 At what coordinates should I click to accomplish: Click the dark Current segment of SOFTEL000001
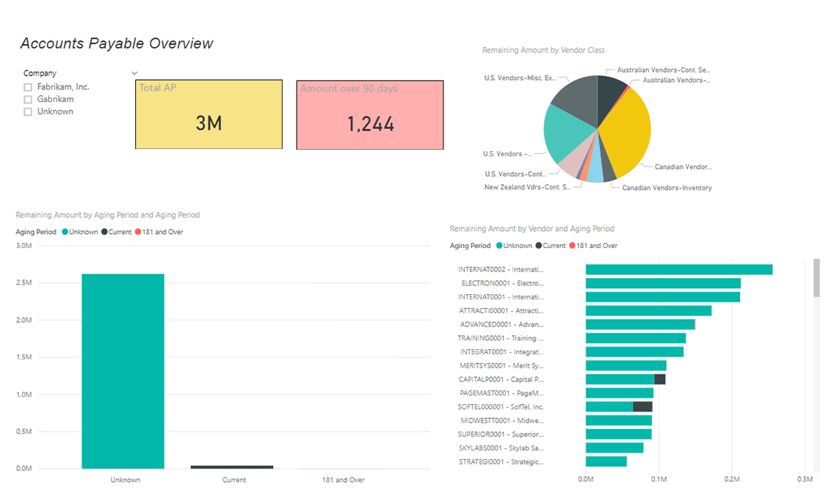(x=642, y=407)
